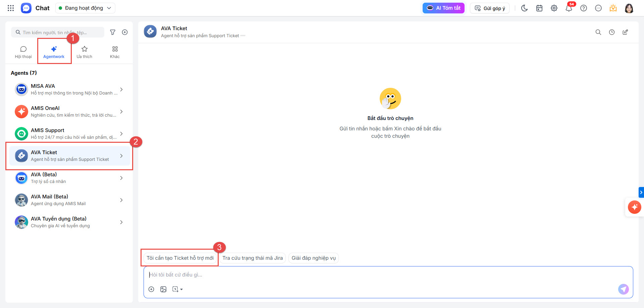Viewport: 644px width, 308px height.
Task: View notifications bell with 54 badge
Action: [569, 7]
